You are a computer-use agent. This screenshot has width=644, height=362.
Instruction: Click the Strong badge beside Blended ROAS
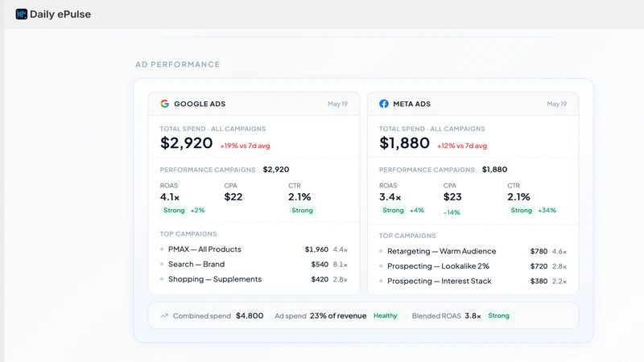pyautogui.click(x=498, y=315)
